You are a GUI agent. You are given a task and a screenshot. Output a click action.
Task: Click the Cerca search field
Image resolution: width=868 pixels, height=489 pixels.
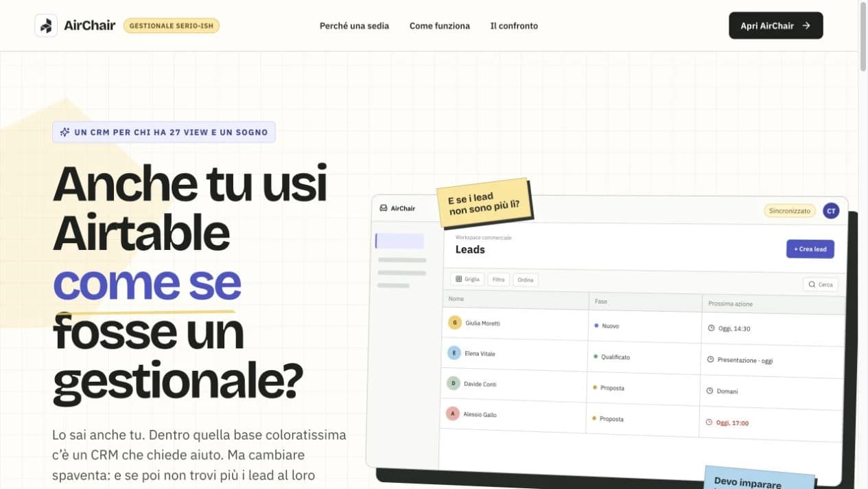pyautogui.click(x=821, y=284)
